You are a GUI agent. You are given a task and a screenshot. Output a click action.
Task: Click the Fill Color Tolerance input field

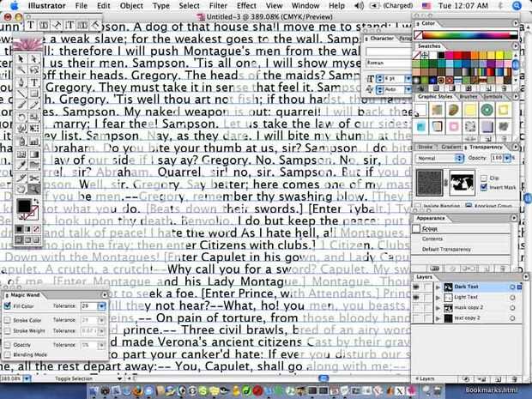(89, 306)
